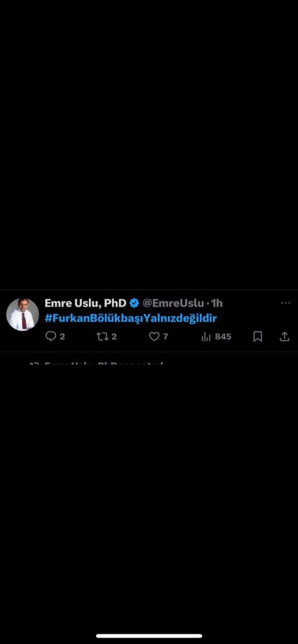Image resolution: width=298 pixels, height=644 pixels.
Task: Click the display name Emre Uslu, PhD
Action: point(85,303)
